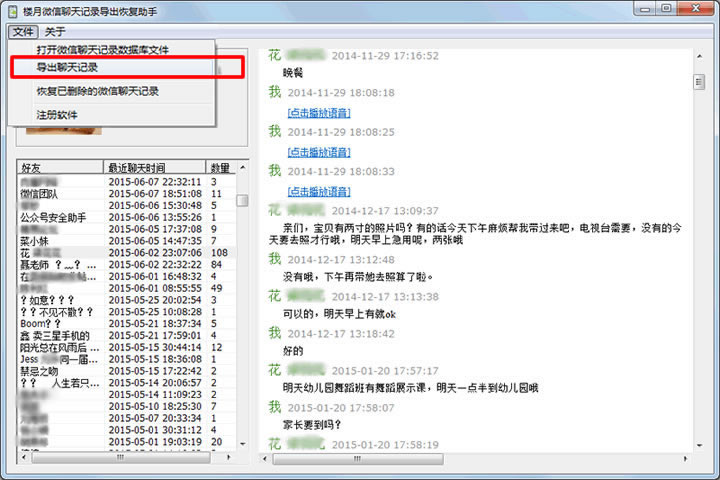720x480 pixels.
Task: Click message about 幼儿园舞蹈班展示课
Action: (410, 388)
